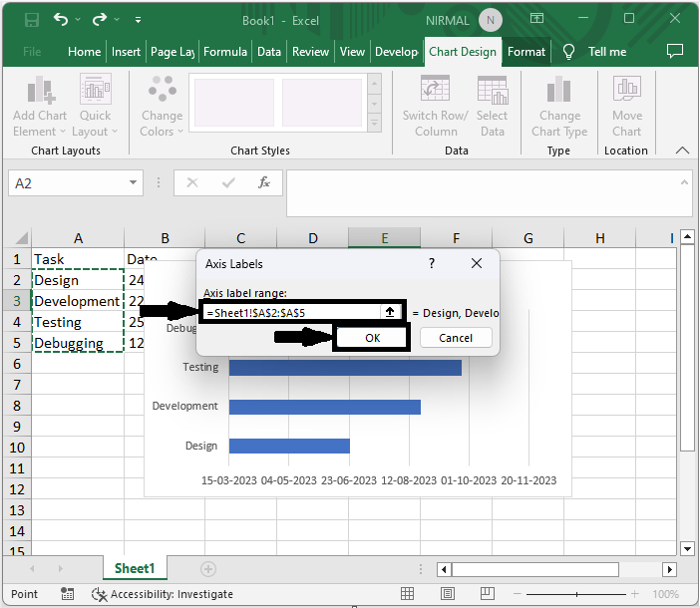
Task: Open the Insert ribbon tab
Action: [126, 52]
